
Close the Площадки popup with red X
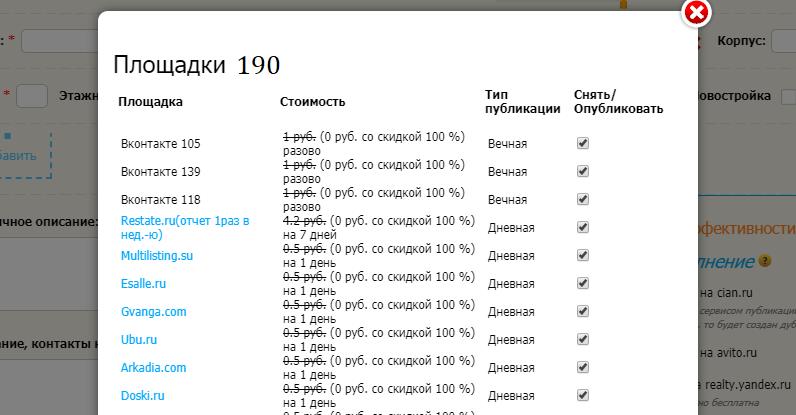(x=696, y=13)
